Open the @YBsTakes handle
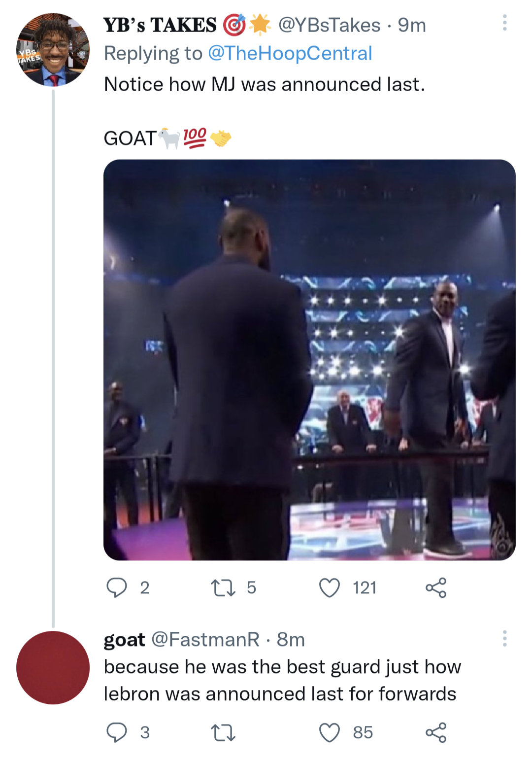 (x=329, y=25)
